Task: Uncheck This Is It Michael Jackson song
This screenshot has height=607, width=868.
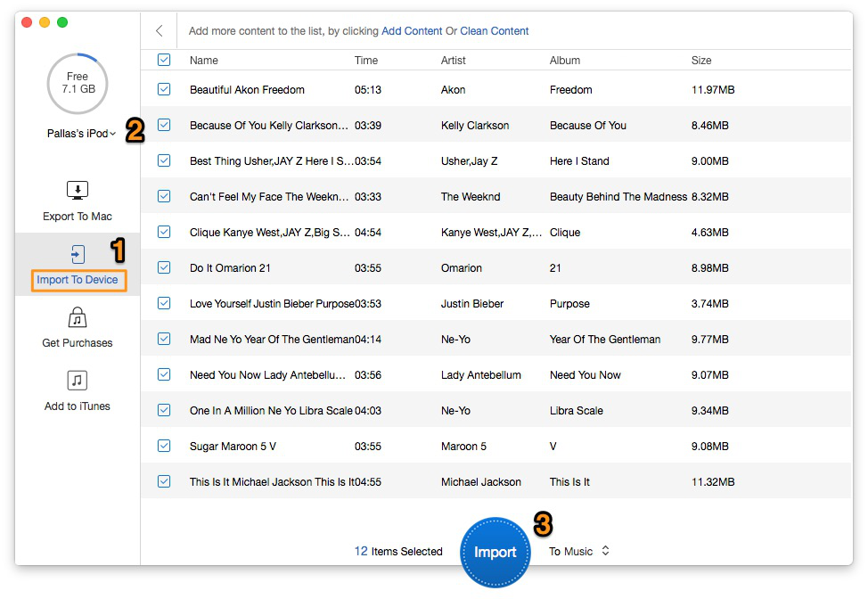Action: click(x=164, y=481)
